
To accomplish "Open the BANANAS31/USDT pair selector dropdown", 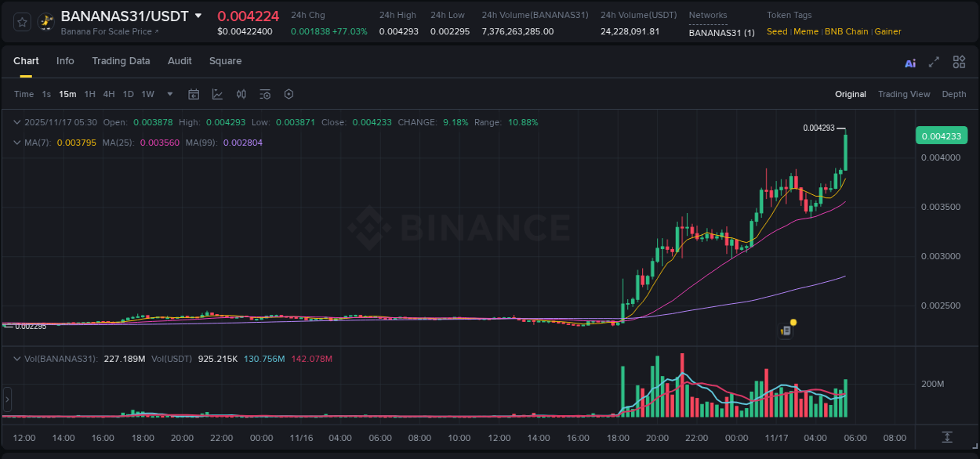I will 199,15.
